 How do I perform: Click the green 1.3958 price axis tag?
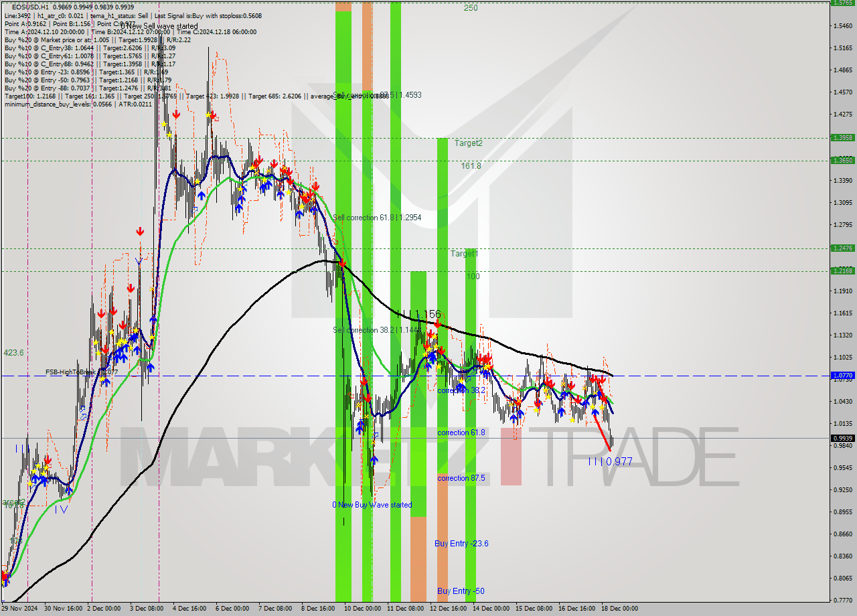click(842, 137)
